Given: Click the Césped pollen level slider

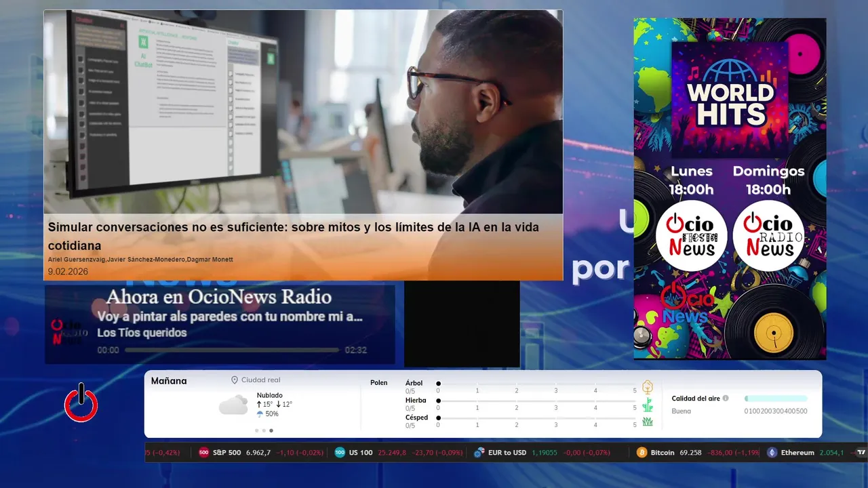Looking at the screenshot, I should pos(536,418).
